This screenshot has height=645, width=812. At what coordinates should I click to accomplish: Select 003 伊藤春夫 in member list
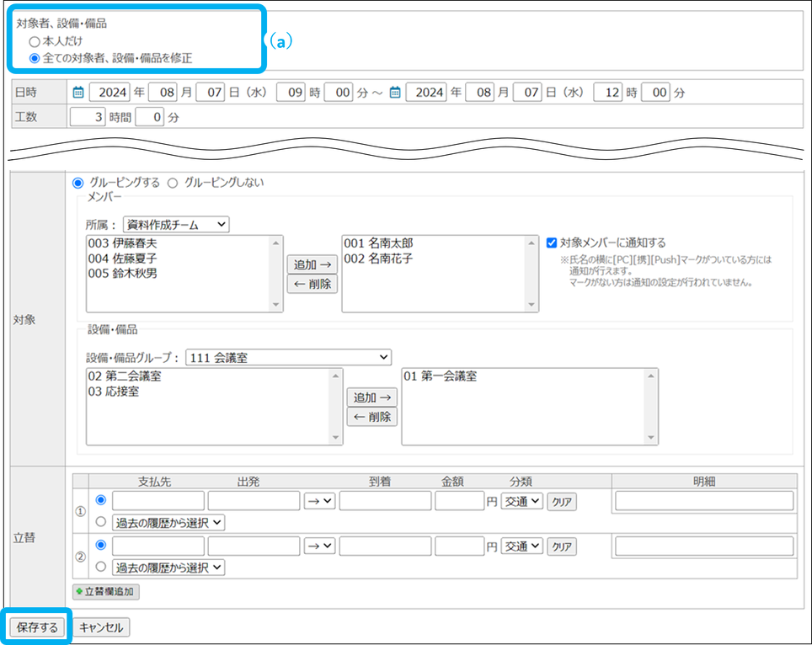pos(123,243)
